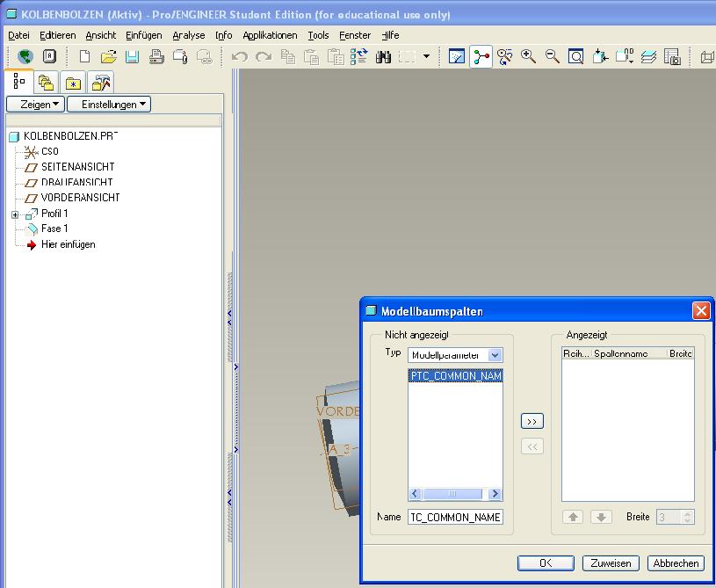The height and width of the screenshot is (588, 716).
Task: Select VORDERANSICHT datum plane in tree
Action: click(x=80, y=198)
